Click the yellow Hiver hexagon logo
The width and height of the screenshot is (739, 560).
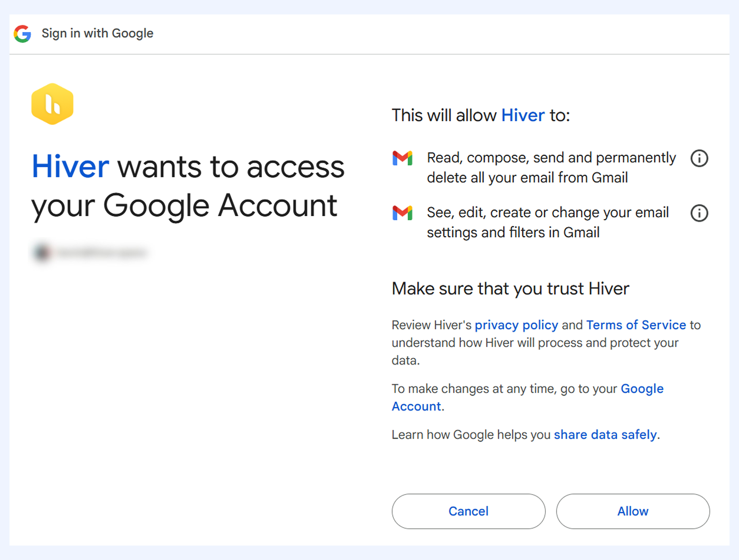[x=52, y=104]
